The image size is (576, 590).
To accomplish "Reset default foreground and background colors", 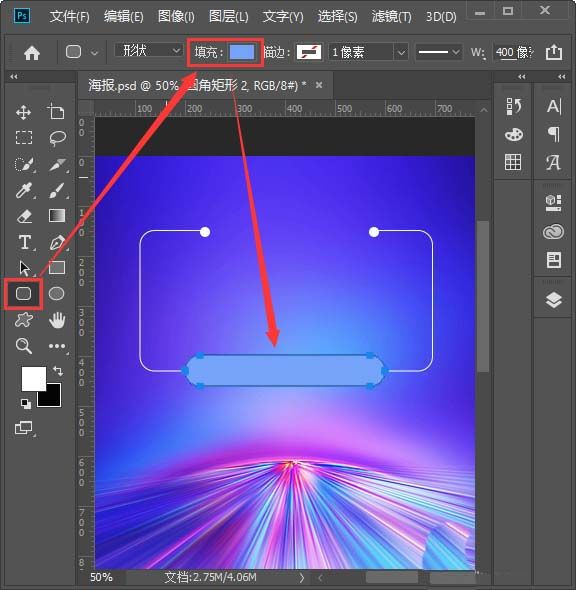I will 26,404.
